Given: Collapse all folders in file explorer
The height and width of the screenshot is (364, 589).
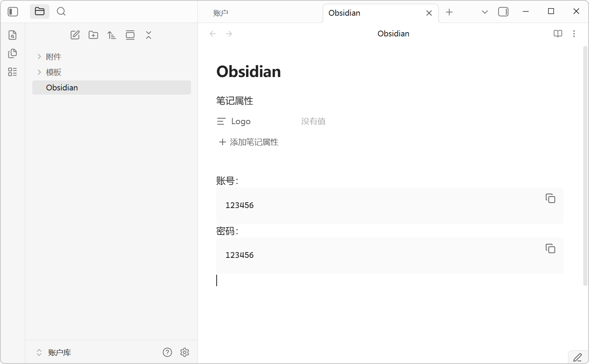Looking at the screenshot, I should click(149, 35).
